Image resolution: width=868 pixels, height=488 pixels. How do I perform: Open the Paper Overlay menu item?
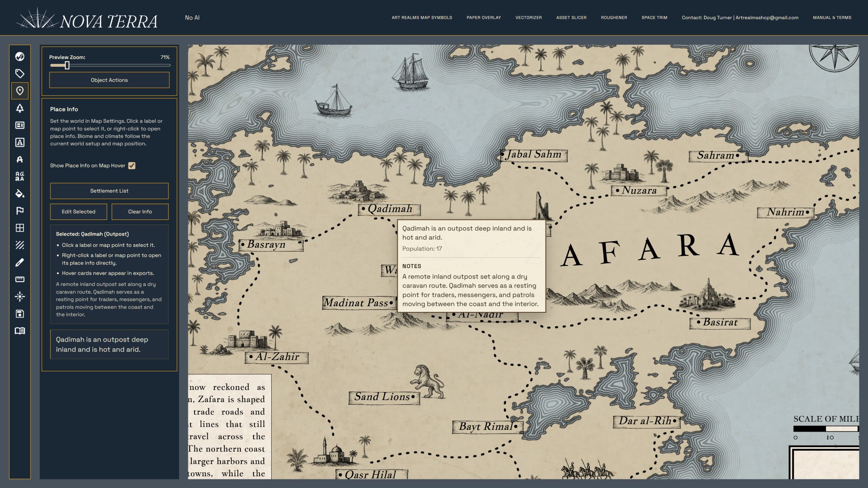coord(483,18)
